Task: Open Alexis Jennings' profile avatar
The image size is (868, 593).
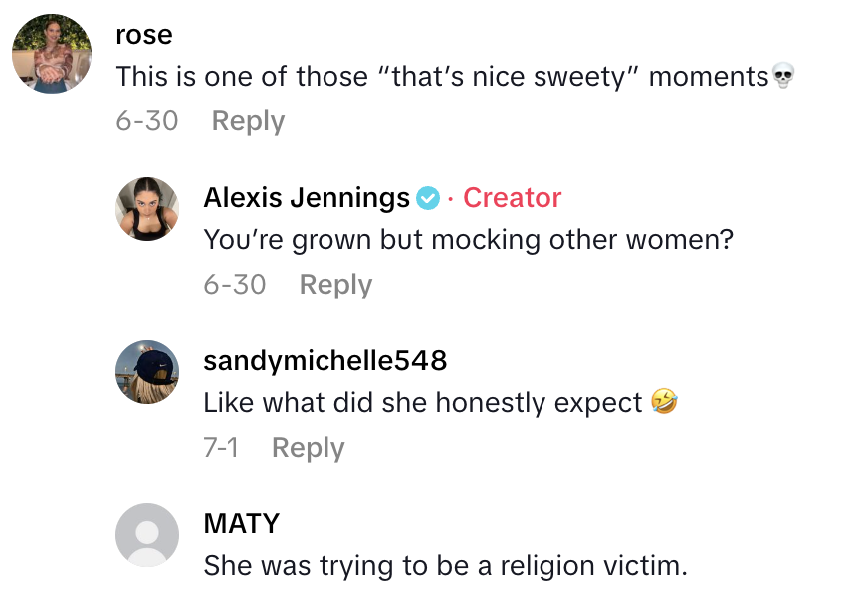Action: [x=147, y=209]
